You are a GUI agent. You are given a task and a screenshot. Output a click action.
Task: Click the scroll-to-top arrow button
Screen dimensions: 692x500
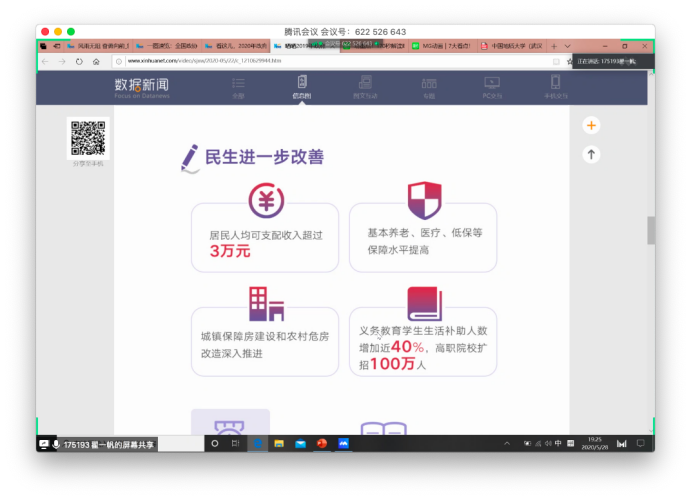pyautogui.click(x=591, y=154)
